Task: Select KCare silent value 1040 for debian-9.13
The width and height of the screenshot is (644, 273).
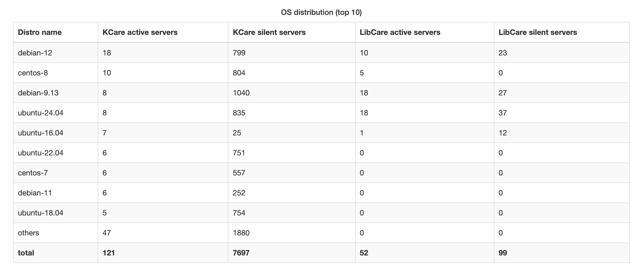Action: click(241, 93)
